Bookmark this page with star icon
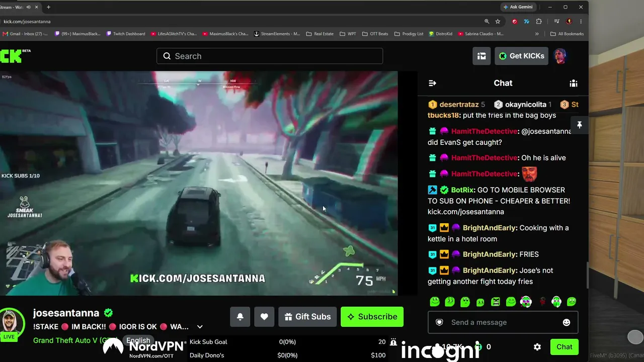The height and width of the screenshot is (362, 644). point(498,22)
